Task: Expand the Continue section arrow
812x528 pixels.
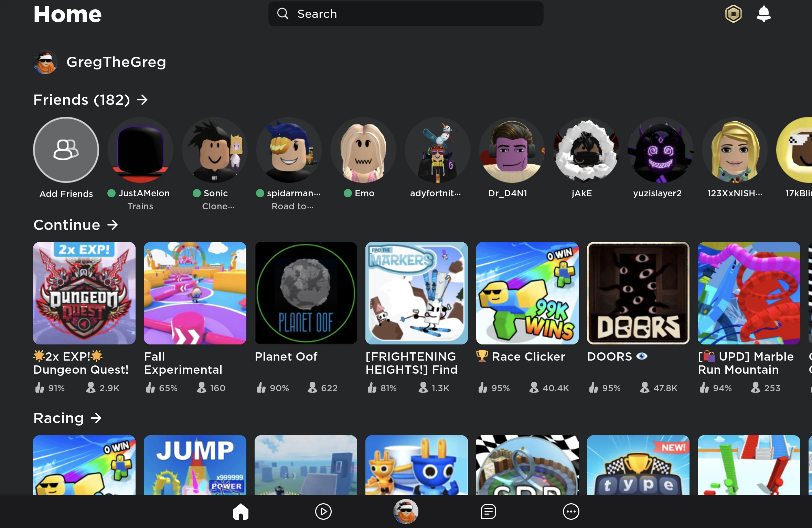Action: click(x=113, y=225)
